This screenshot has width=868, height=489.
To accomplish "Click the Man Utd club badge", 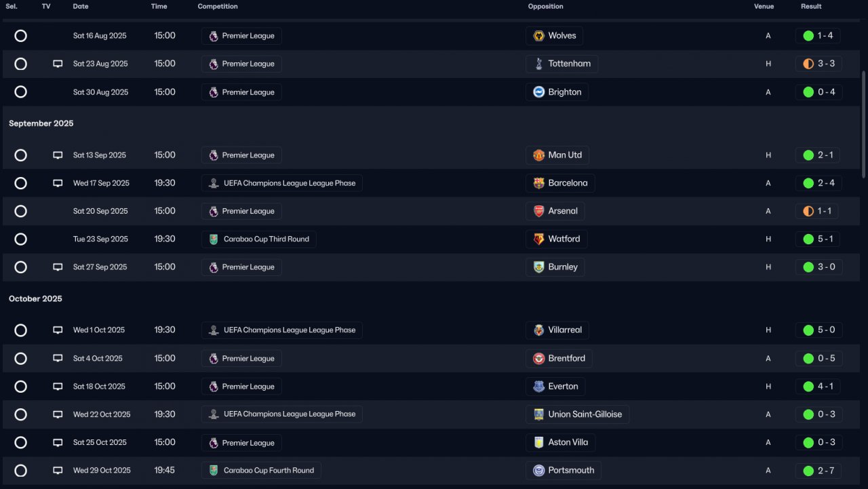I will pyautogui.click(x=539, y=155).
